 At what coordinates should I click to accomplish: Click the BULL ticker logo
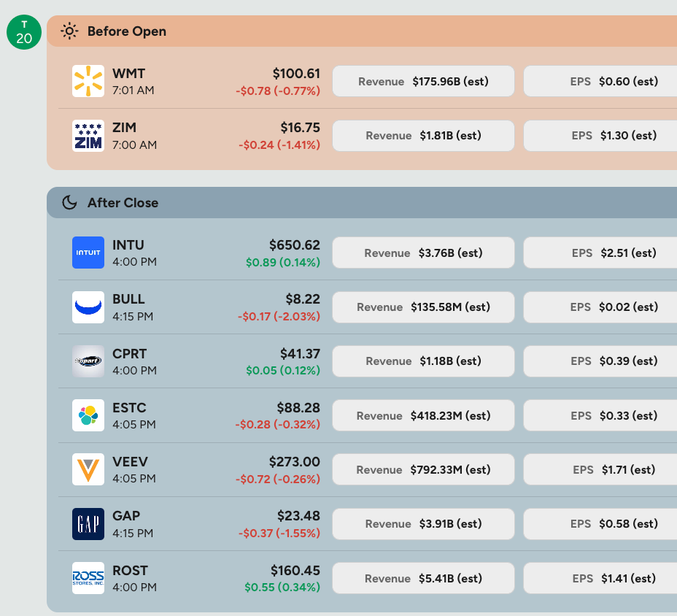coord(88,307)
